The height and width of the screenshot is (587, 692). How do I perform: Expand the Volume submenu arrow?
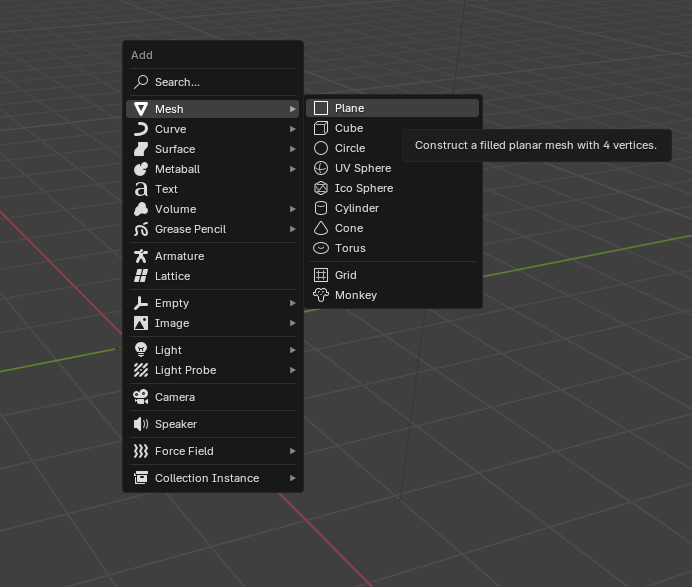[x=292, y=209]
